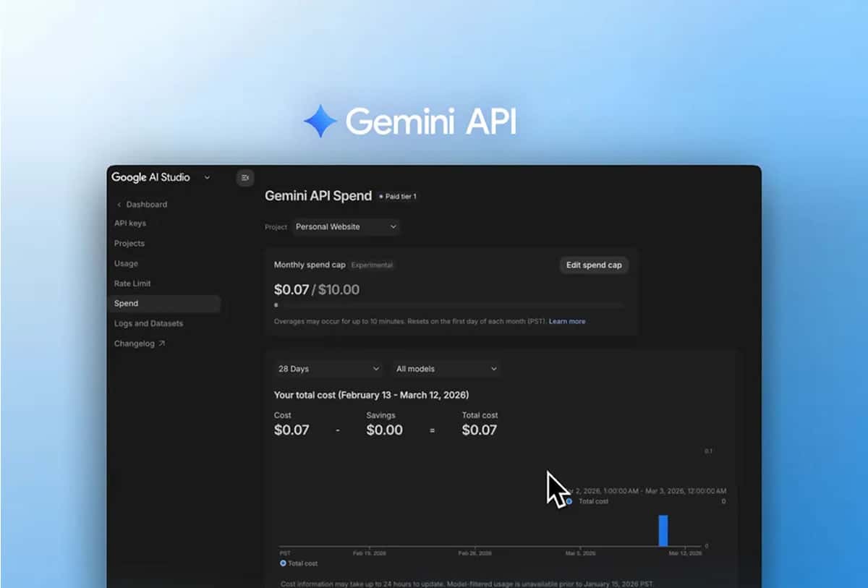Expand the Google AI Studio workspace chevron

207,177
